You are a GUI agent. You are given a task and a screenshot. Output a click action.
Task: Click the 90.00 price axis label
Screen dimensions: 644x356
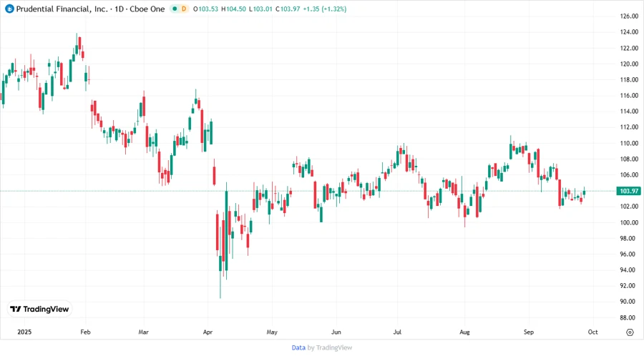click(x=629, y=302)
